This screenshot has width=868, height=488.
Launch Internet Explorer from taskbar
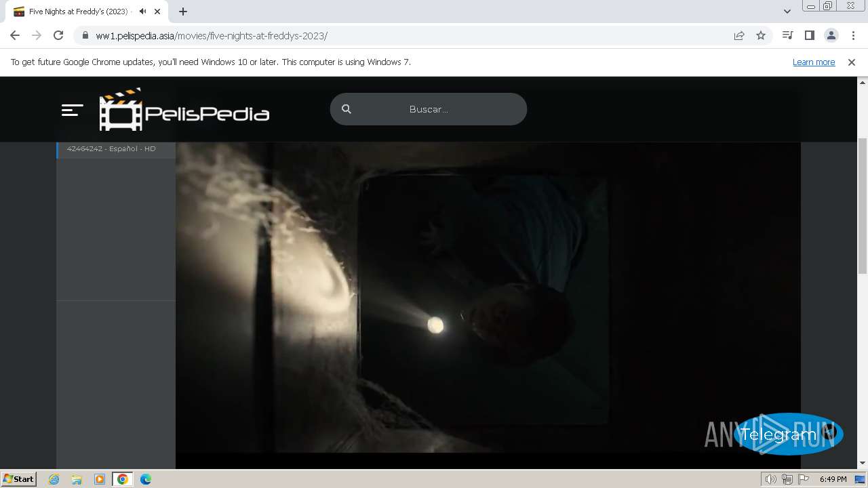[54, 479]
